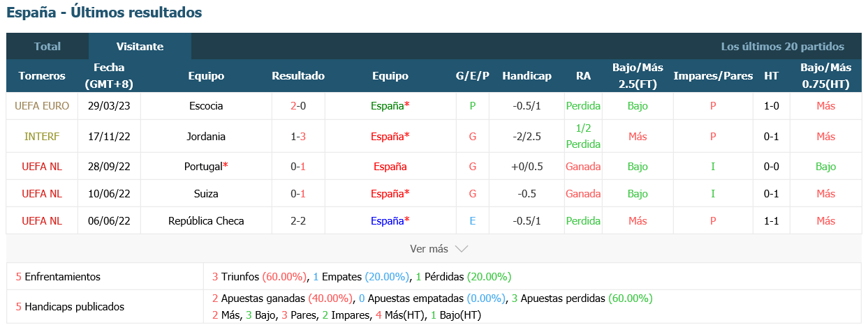
Task: Expand the Ver más chevron
Action: click(461, 248)
